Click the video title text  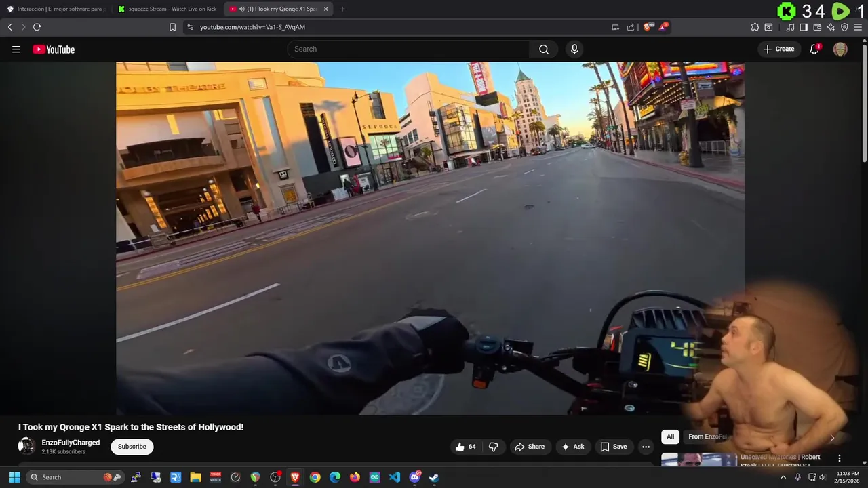pos(131,427)
